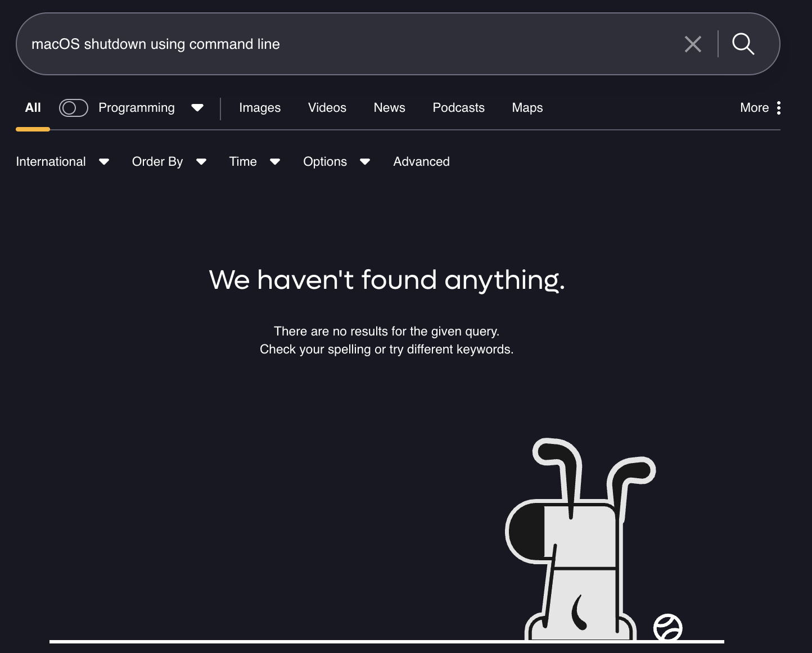Switch to the Images tab

click(x=260, y=108)
